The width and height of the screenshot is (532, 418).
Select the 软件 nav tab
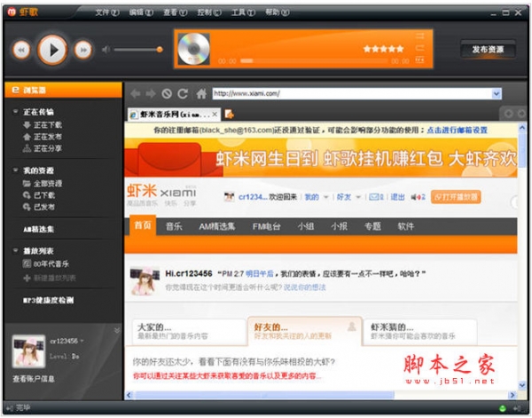pos(406,226)
